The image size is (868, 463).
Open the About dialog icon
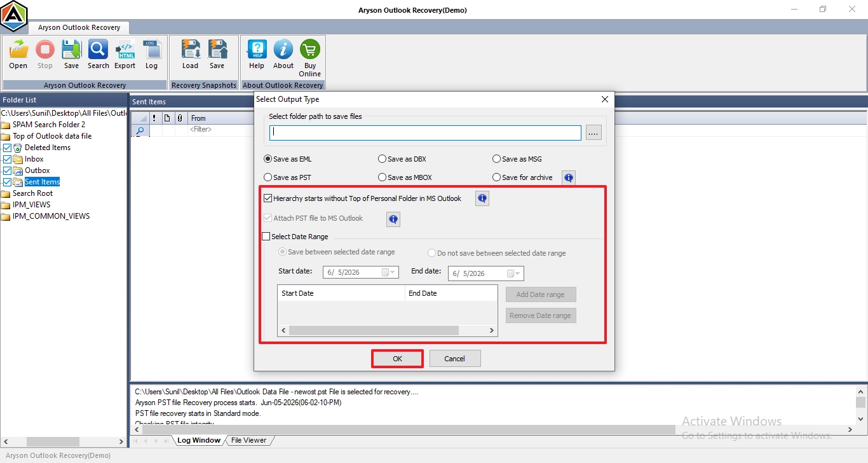[283, 55]
